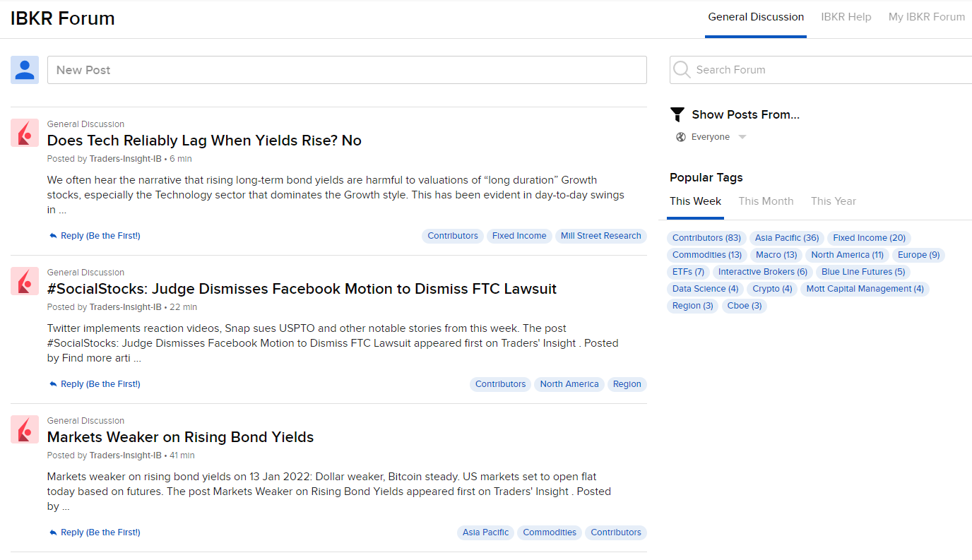Toggle the Asia Pacific tag on the third post
Screen dimensions: 972x560
(485, 532)
